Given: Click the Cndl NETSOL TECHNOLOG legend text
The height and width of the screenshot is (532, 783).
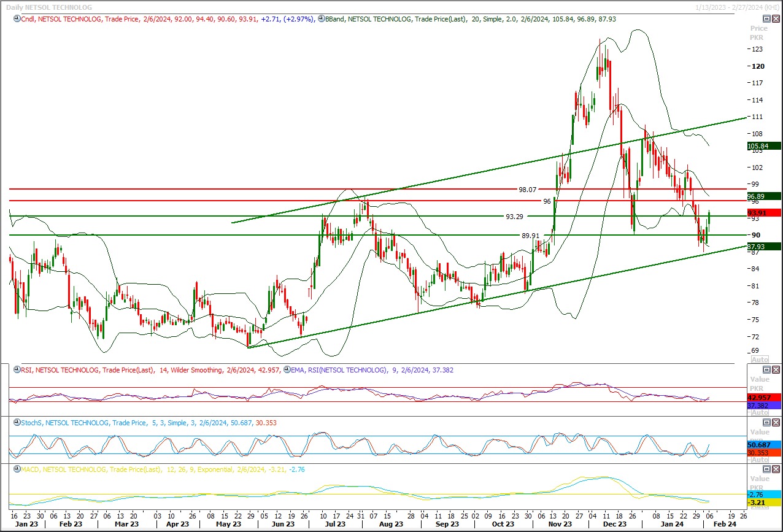Looking at the screenshot, I should coord(61,19).
